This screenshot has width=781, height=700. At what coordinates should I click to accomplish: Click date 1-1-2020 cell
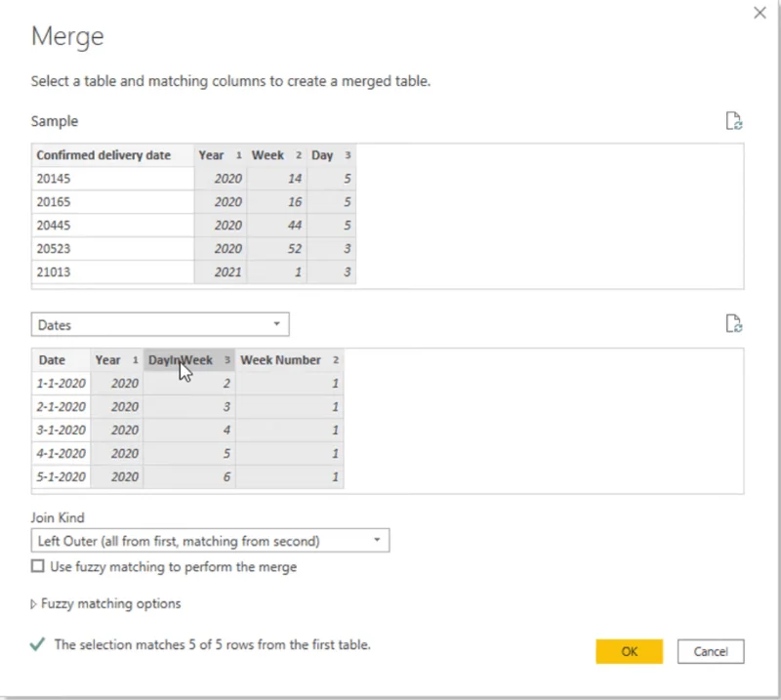62,383
